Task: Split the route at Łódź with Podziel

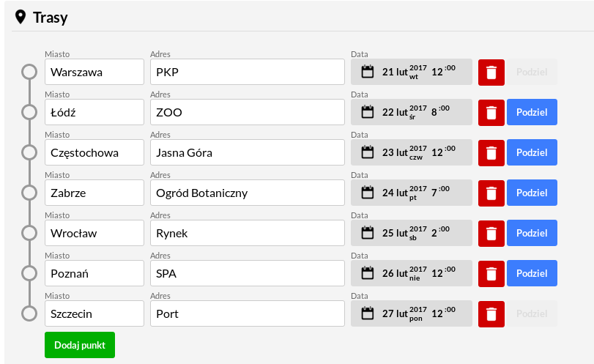Action: 532,112
